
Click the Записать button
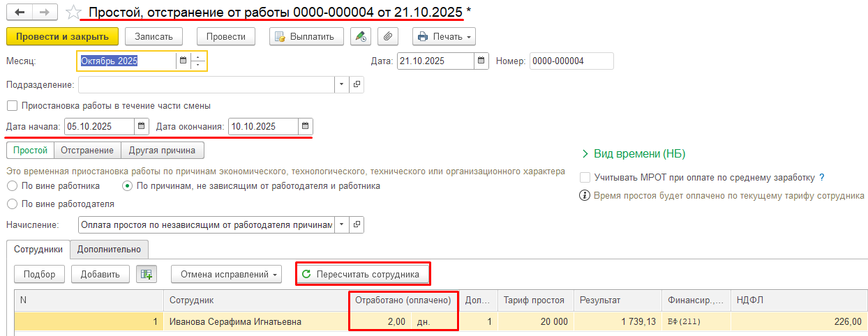click(x=154, y=36)
